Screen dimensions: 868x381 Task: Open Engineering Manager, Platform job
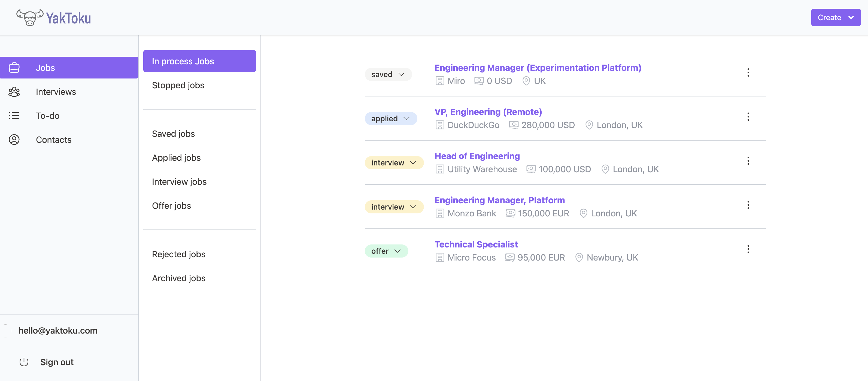500,200
